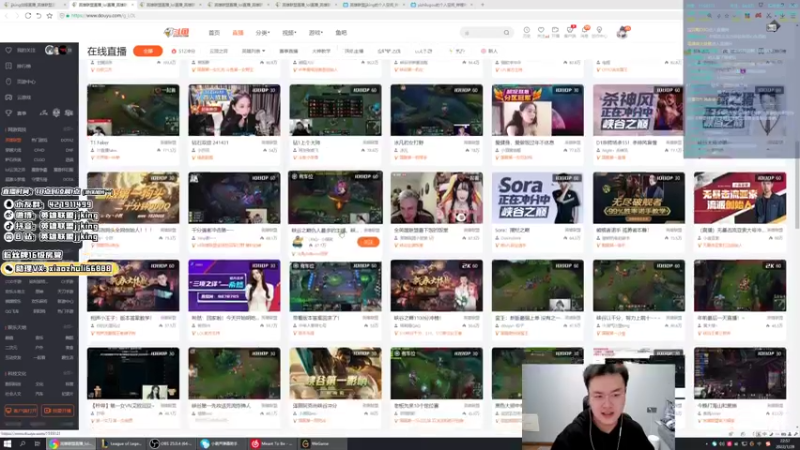Reload the page with refresh icon
This screenshot has width=800, height=450.
coord(28,16)
